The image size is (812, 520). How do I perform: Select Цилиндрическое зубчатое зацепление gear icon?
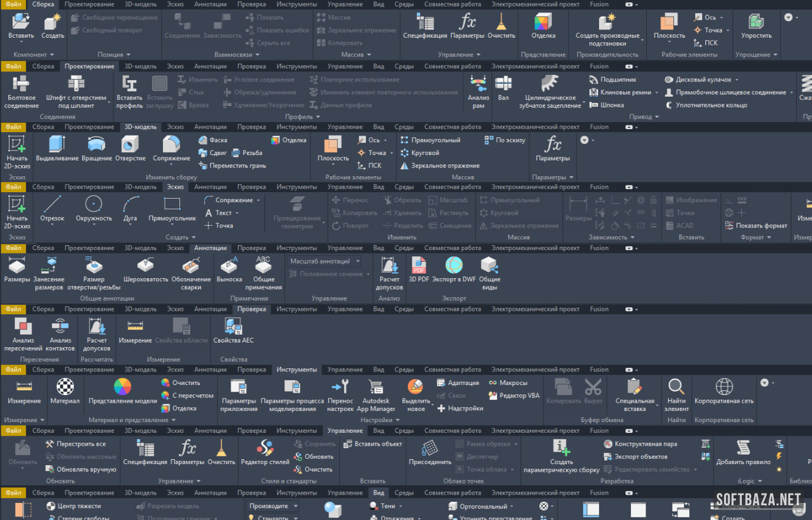click(x=550, y=84)
